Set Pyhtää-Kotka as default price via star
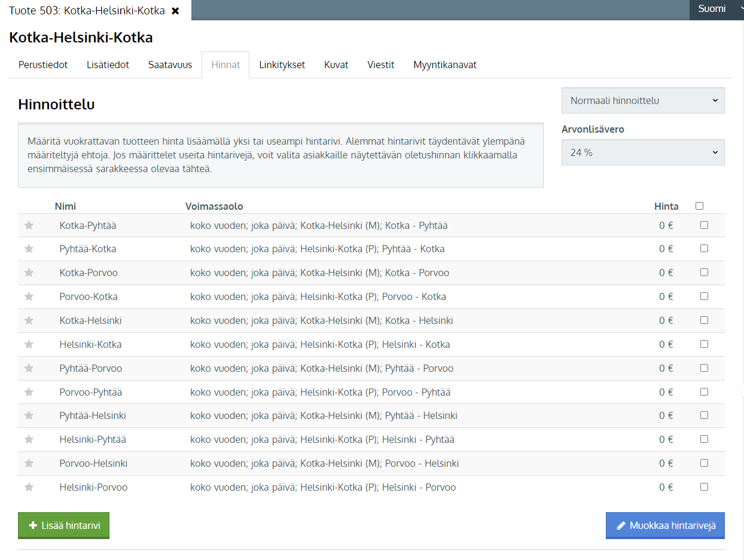The image size is (744, 560). click(29, 249)
